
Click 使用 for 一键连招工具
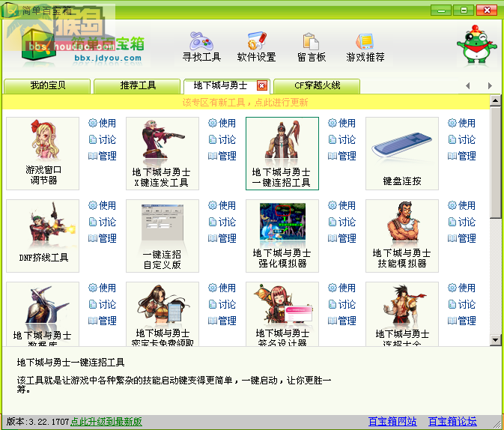tap(342, 123)
